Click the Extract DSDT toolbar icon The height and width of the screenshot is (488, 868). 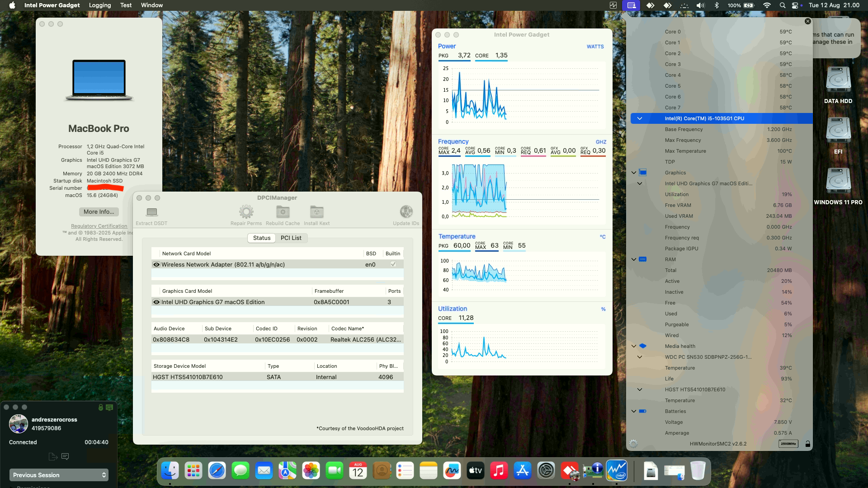[x=151, y=212]
